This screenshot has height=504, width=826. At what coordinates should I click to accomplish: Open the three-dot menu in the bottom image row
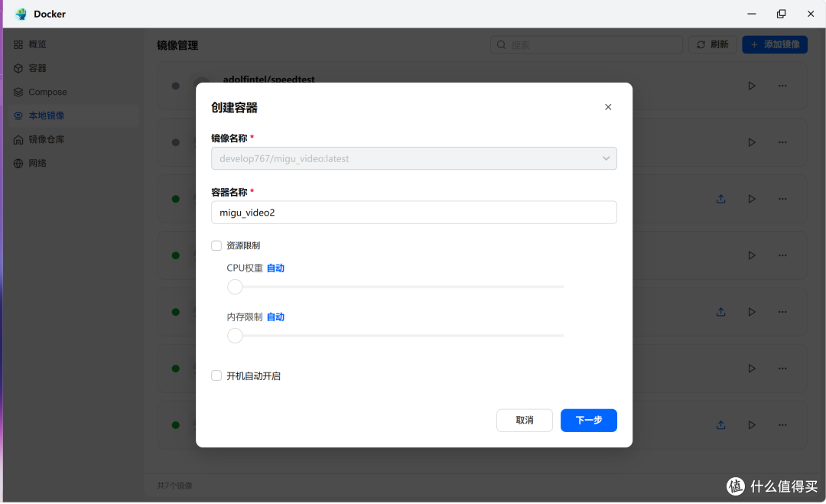pyautogui.click(x=783, y=425)
